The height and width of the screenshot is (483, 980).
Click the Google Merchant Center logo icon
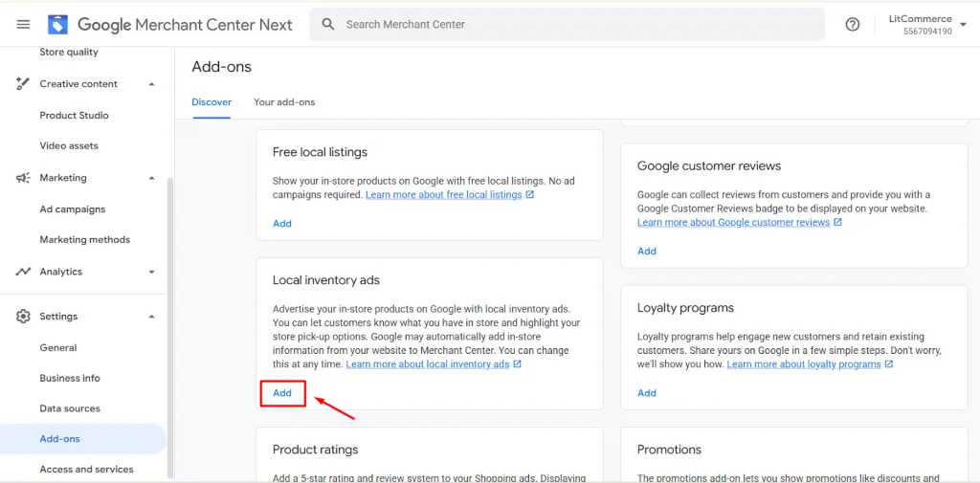[x=57, y=24]
